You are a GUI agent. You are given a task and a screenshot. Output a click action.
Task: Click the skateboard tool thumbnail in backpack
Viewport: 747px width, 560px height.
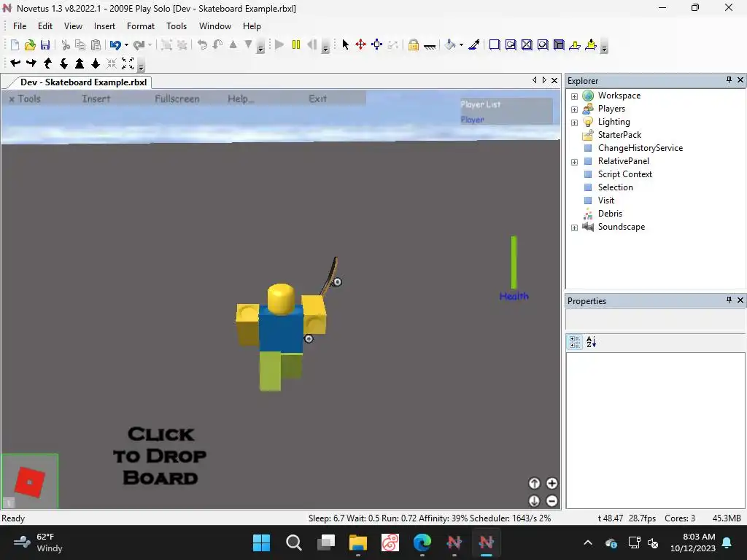click(x=29, y=481)
